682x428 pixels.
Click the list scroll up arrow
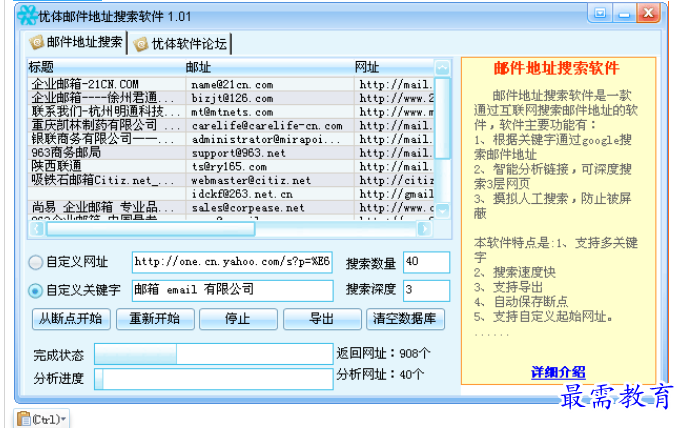(442, 67)
